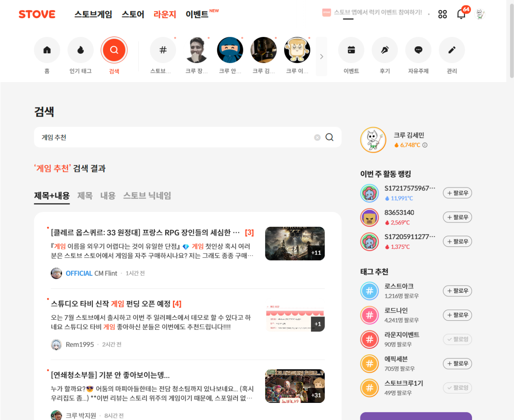Open the four-circle apps menu icon

click(442, 14)
